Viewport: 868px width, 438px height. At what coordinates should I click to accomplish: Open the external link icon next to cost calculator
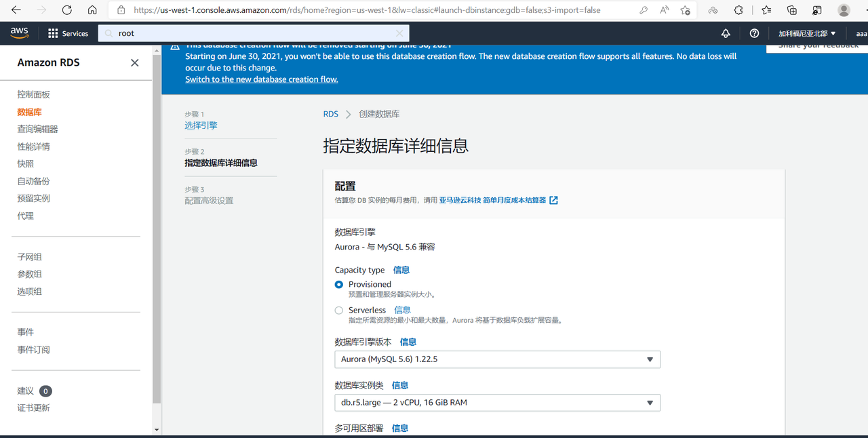553,200
